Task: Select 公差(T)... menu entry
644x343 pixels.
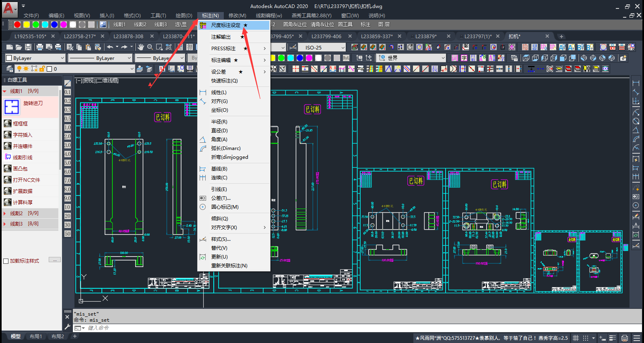Action: (234, 198)
